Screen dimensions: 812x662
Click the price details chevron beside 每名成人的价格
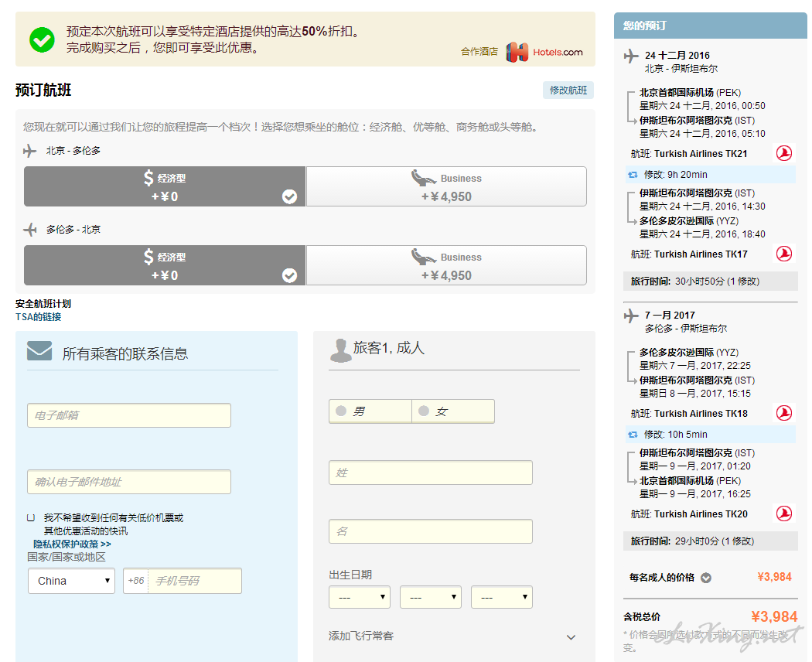(706, 578)
